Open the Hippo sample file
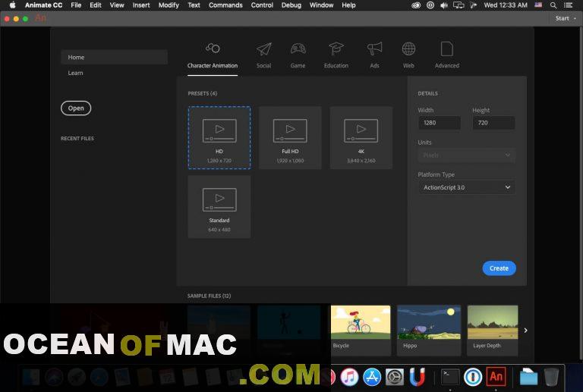The width and height of the screenshot is (583, 392). click(429, 330)
